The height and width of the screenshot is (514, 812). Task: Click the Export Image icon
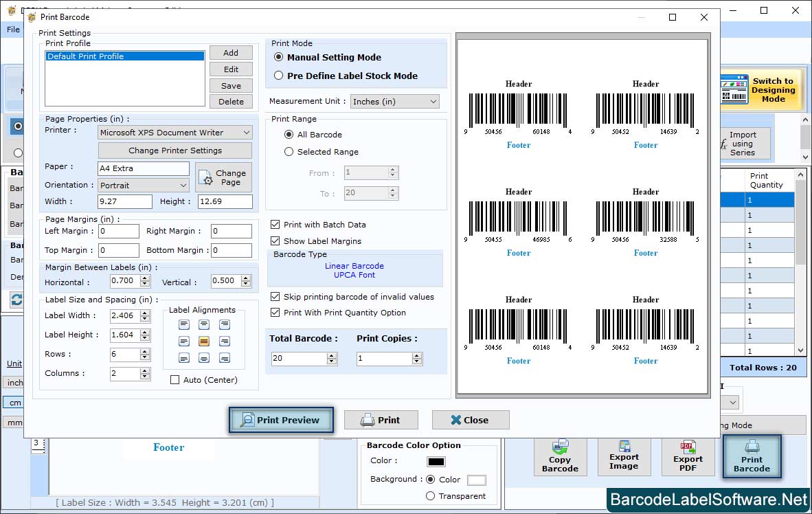[624, 456]
